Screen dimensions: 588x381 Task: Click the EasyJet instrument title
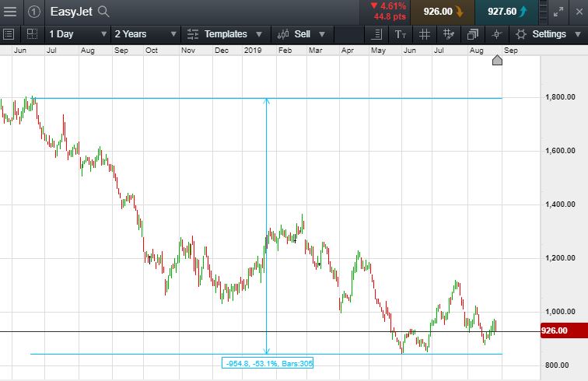pos(72,12)
